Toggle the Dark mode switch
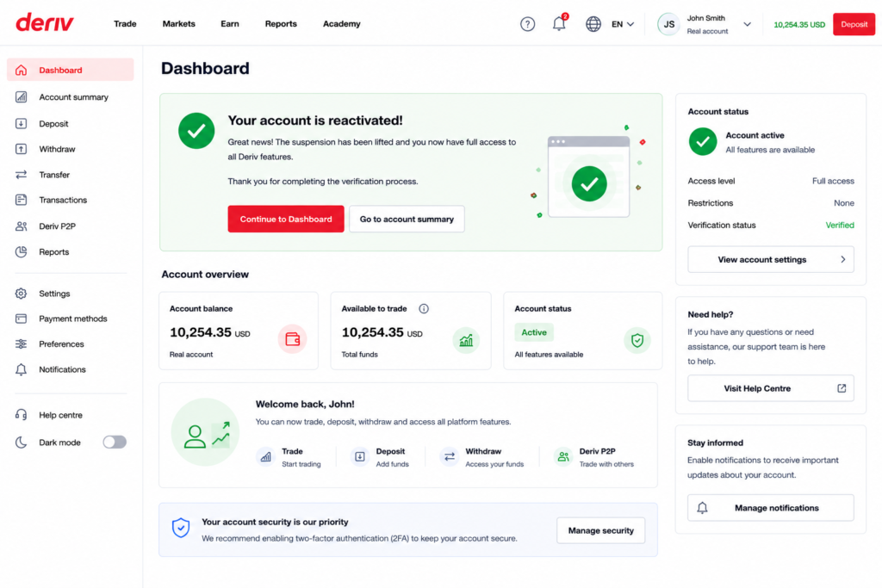Viewport: 882px width, 588px height. (x=115, y=443)
